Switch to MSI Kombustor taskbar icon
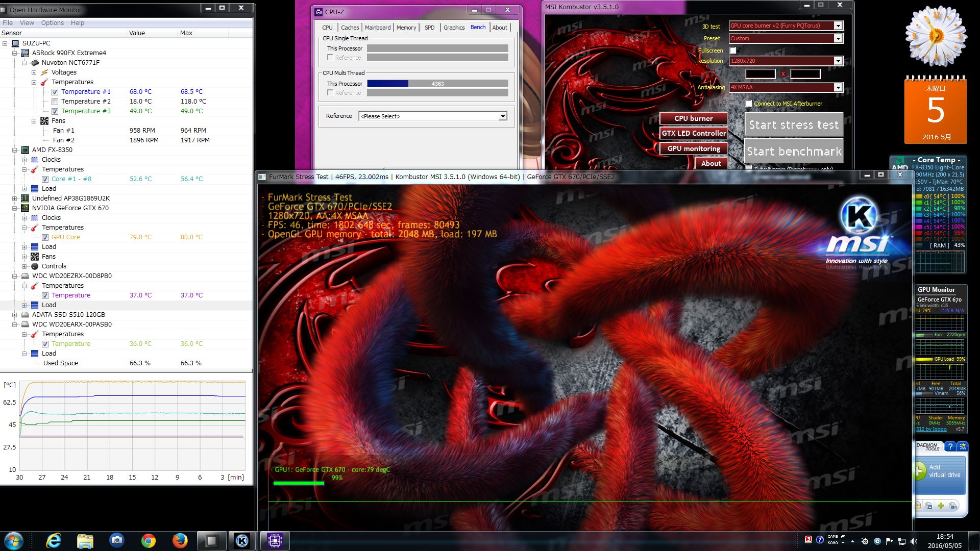 (x=242, y=541)
